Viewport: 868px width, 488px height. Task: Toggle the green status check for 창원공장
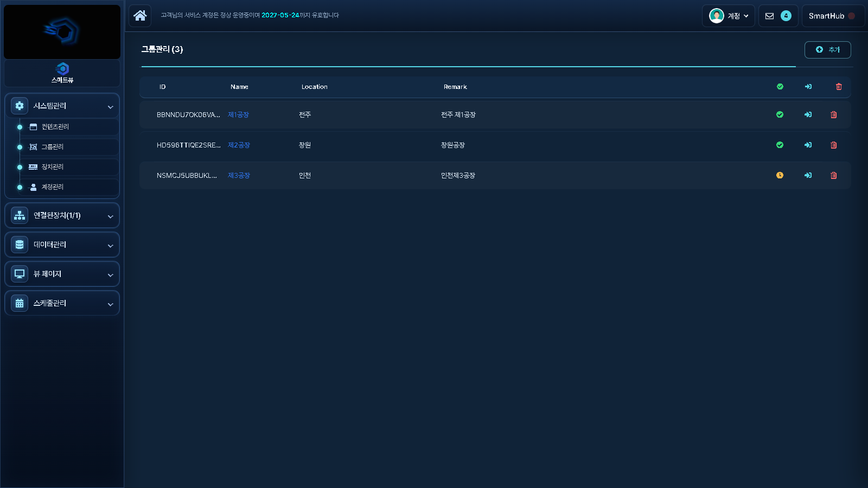[x=780, y=145]
